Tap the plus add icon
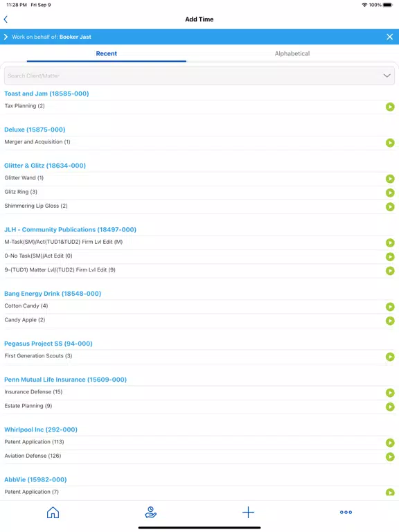This screenshot has height=532, width=399. pos(249,513)
